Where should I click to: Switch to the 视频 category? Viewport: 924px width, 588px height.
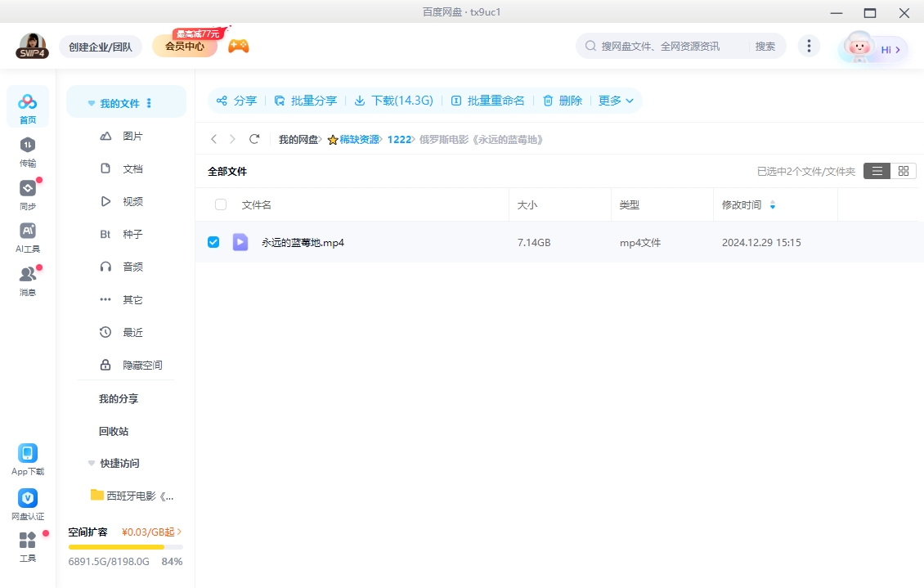click(x=133, y=201)
